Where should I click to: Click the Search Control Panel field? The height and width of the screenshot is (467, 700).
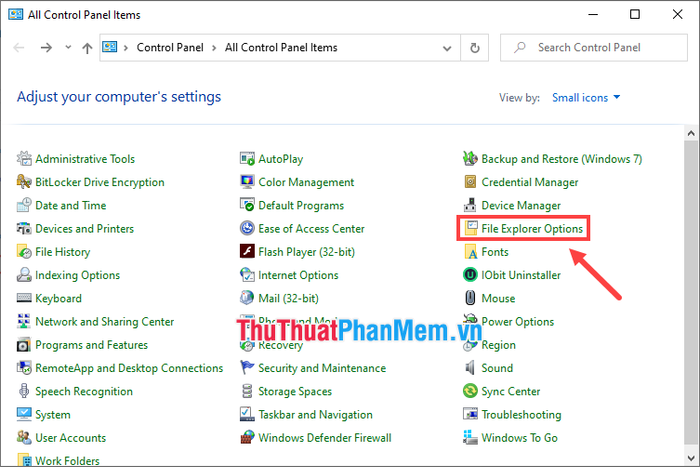(594, 47)
